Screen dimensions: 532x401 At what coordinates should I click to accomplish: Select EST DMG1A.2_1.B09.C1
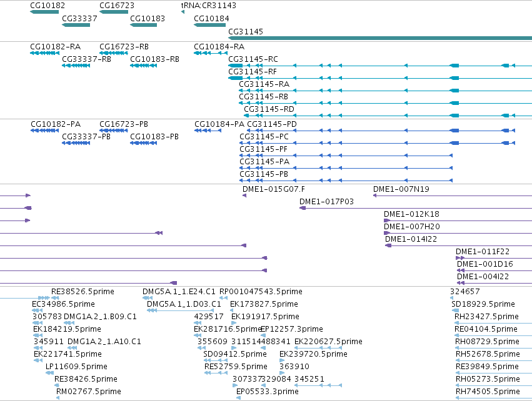click(69, 323)
